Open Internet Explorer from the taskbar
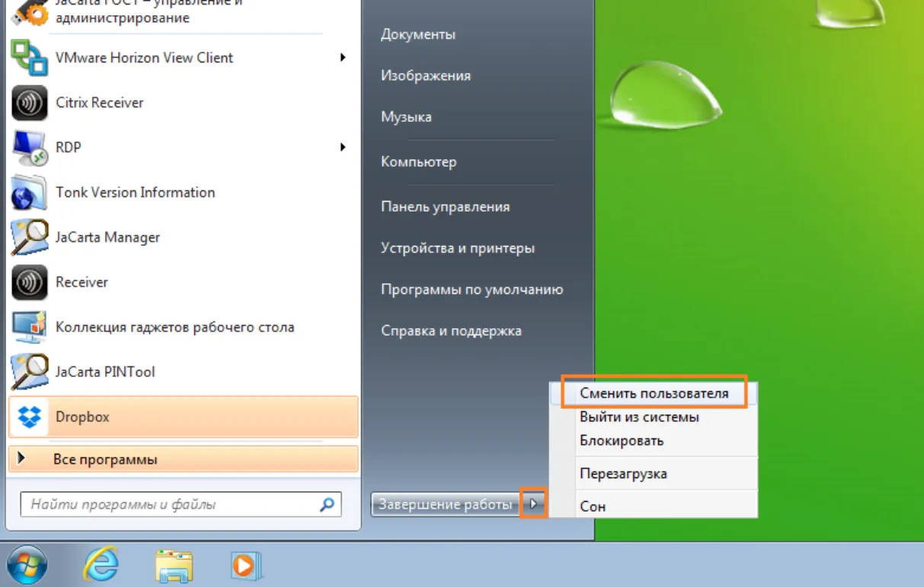 [101, 566]
